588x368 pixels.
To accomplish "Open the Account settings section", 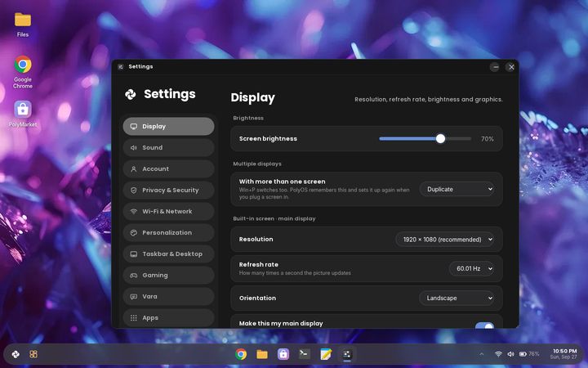I will click(169, 169).
